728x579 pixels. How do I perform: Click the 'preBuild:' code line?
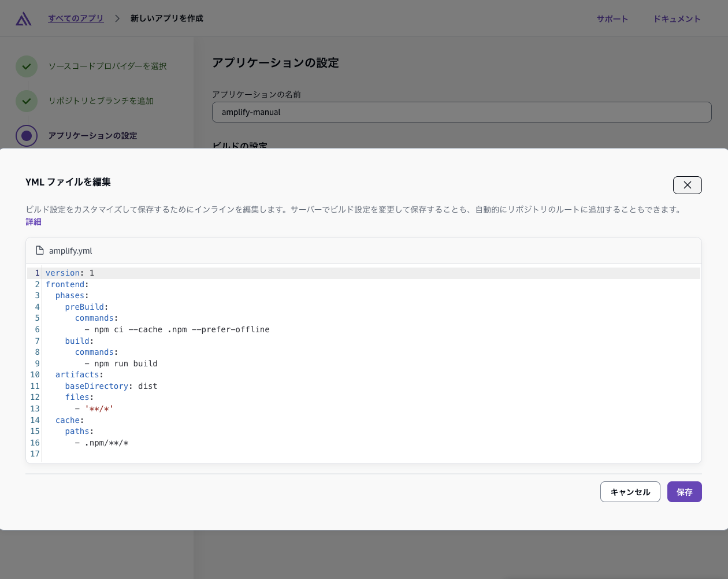(x=87, y=307)
